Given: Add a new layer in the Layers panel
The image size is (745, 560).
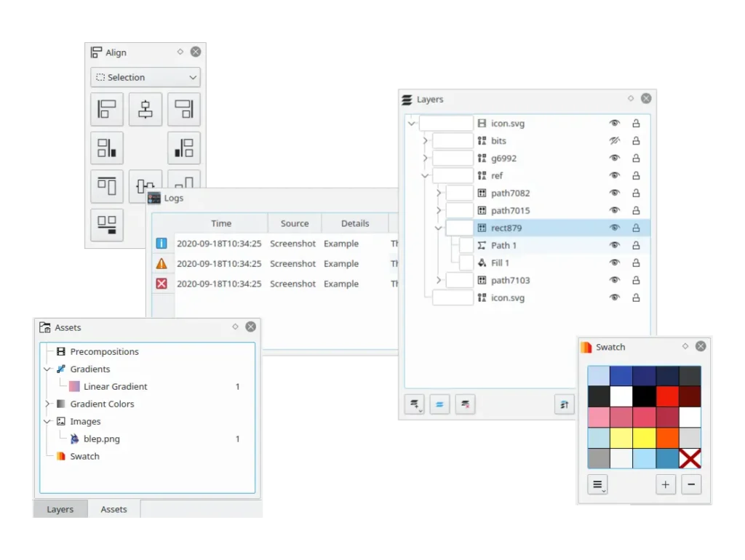Looking at the screenshot, I should click(414, 404).
